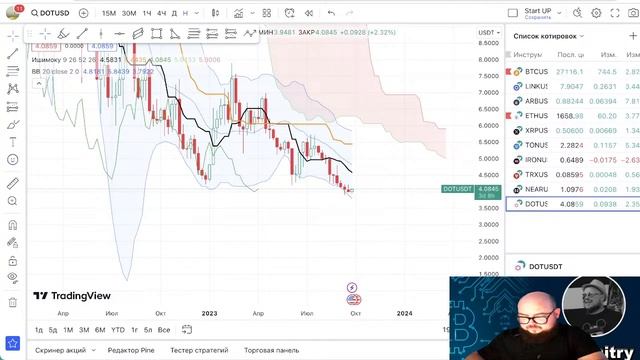The image size is (640, 360).
Task: Select the text annotation tool
Action: [13, 142]
